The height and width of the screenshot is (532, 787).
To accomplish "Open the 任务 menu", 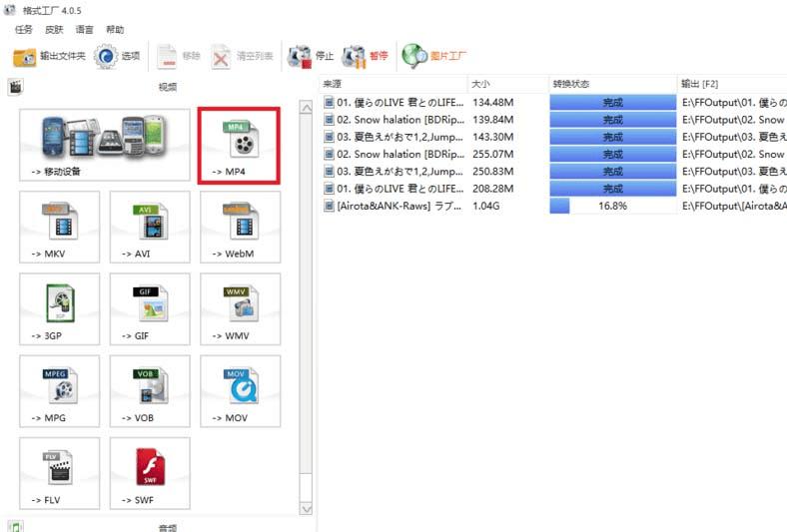I will point(24,30).
